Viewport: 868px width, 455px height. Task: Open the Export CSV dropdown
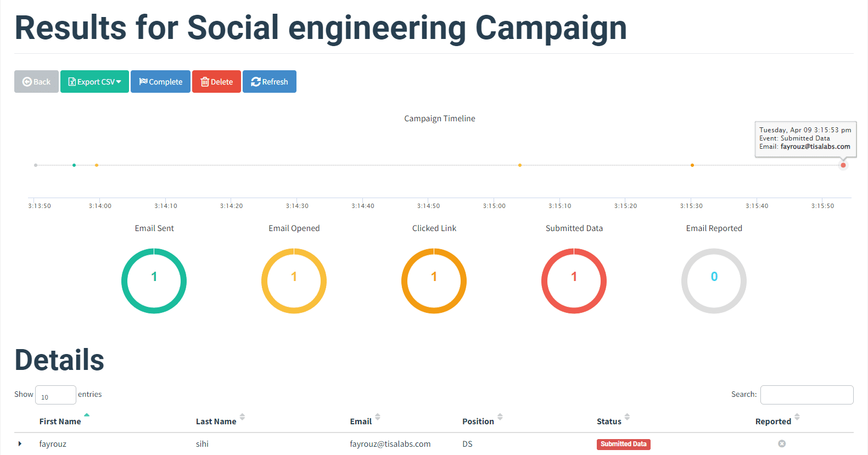coord(120,81)
